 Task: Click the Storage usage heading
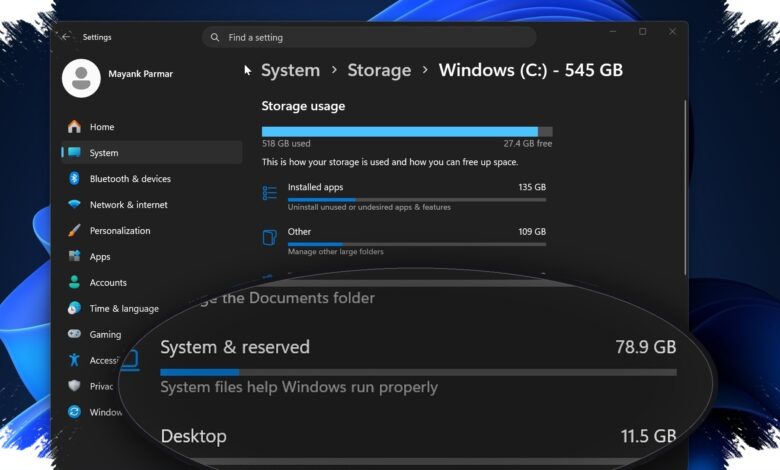pos(303,106)
